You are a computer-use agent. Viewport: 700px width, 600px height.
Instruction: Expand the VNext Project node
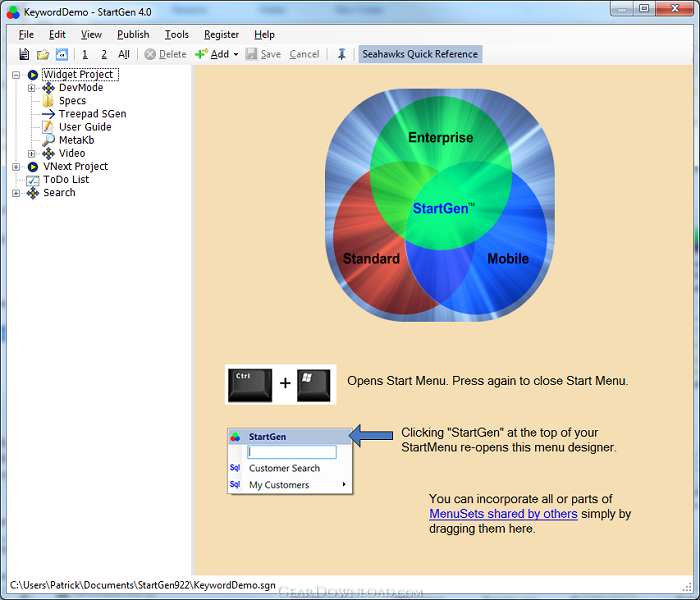pos(16,167)
